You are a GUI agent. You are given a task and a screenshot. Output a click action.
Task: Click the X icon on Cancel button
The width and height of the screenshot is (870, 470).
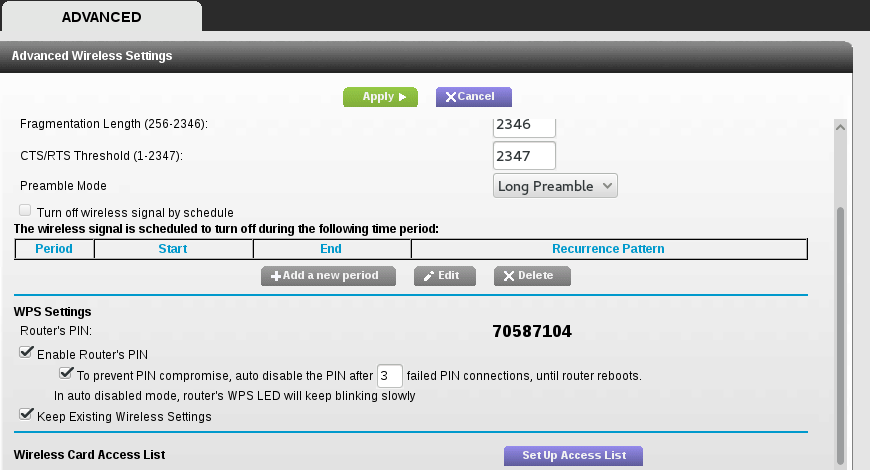(x=451, y=97)
